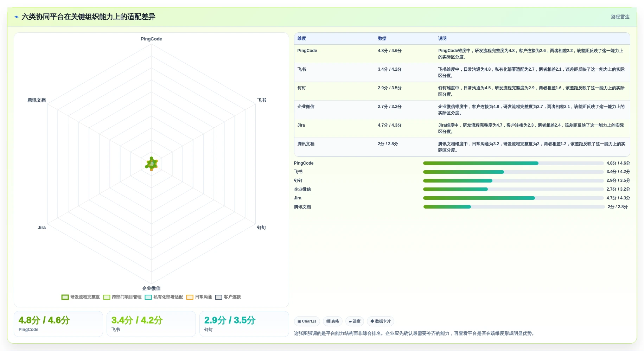Click the 数据 column header
Image resolution: width=644 pixels, height=351 pixels.
coord(382,39)
